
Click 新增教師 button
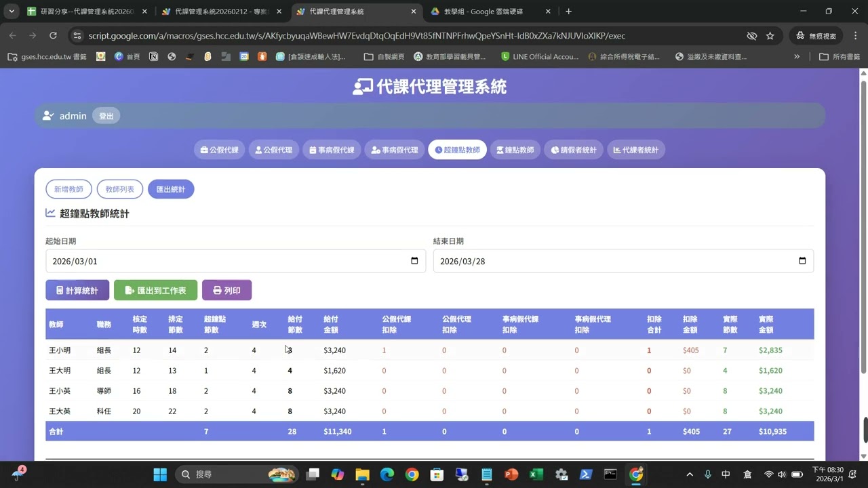(x=68, y=189)
